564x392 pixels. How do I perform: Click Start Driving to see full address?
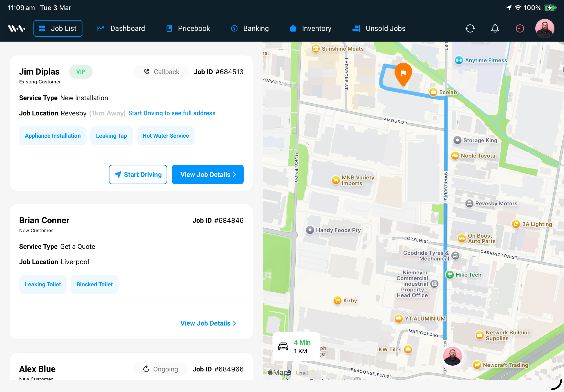(172, 113)
